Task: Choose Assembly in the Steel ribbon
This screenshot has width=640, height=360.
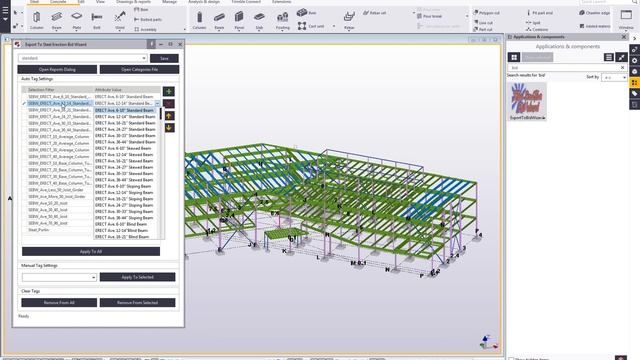Action: click(x=145, y=29)
